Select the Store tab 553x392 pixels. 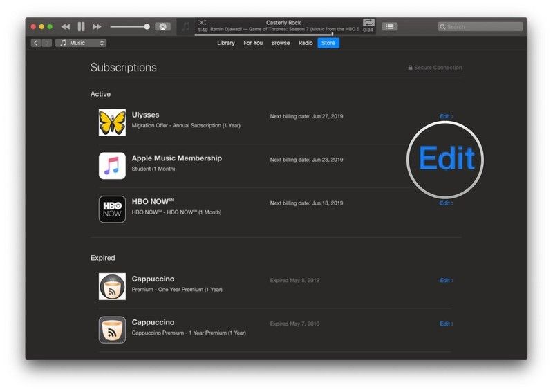tap(328, 43)
